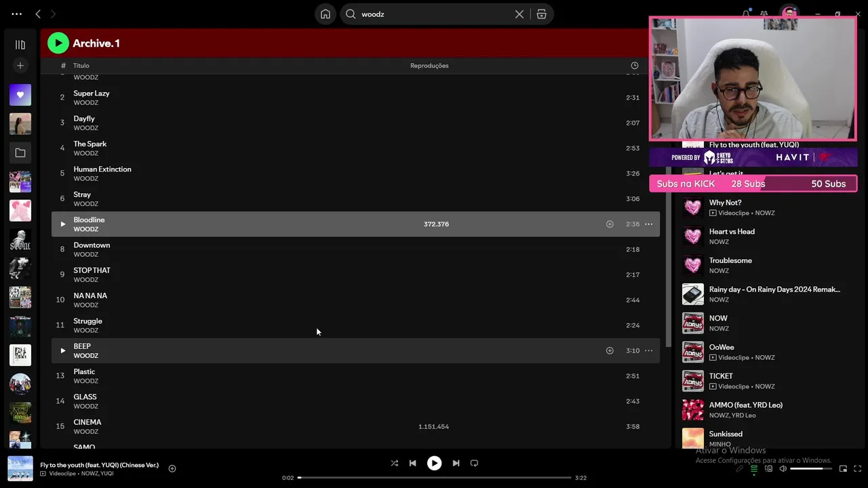Viewport: 868px width, 488px height.
Task: Select the GLASS track row
Action: [355, 401]
